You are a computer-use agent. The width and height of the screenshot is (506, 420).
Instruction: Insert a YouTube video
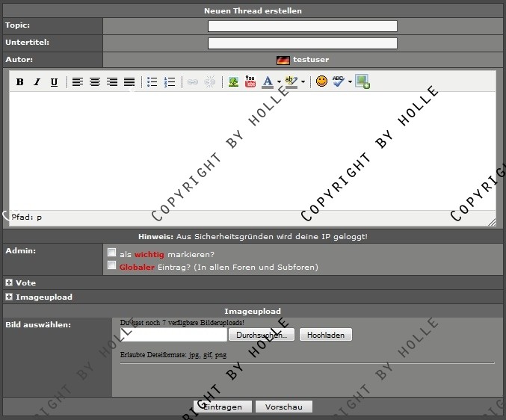click(x=250, y=82)
